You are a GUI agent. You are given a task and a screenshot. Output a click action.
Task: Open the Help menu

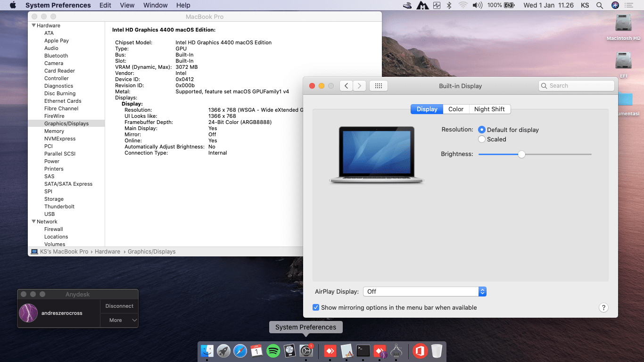click(x=183, y=5)
